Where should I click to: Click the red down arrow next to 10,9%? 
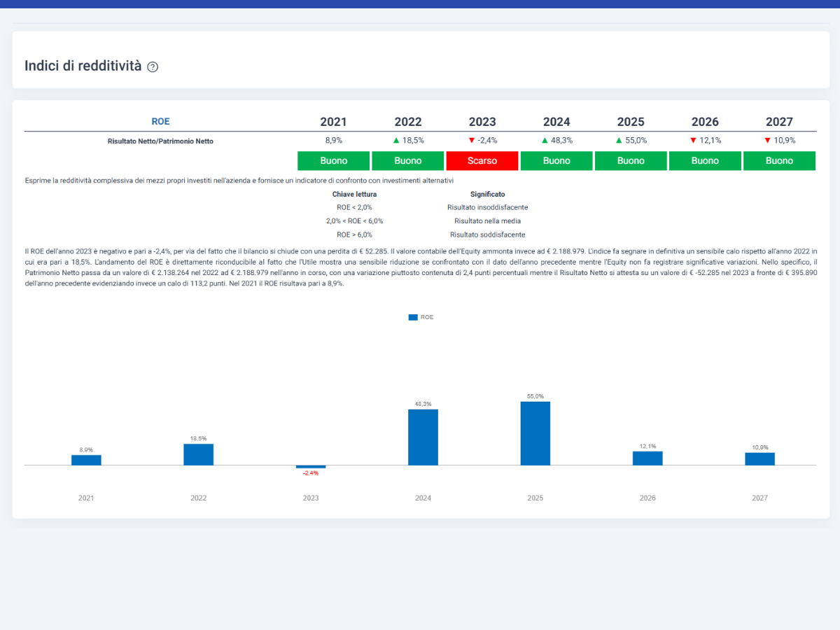tap(767, 140)
